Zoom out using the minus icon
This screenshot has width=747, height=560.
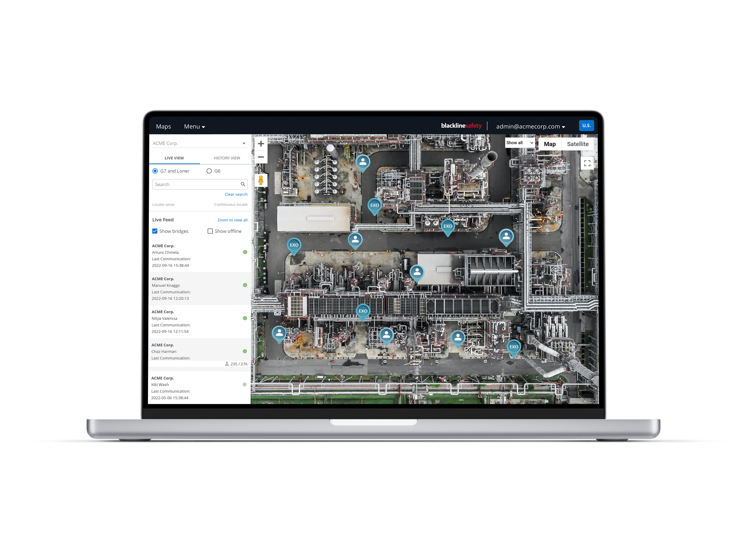click(261, 157)
